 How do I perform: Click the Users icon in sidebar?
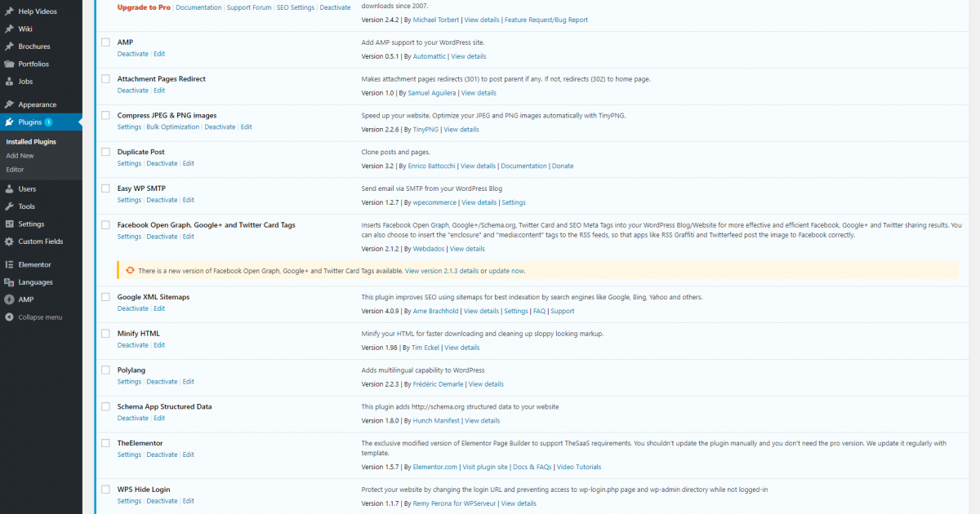coord(9,188)
